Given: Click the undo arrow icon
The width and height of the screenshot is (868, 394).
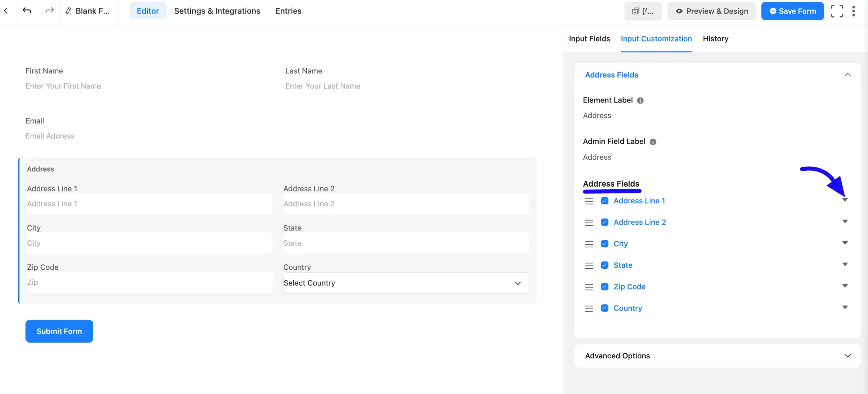Looking at the screenshot, I should tap(27, 11).
